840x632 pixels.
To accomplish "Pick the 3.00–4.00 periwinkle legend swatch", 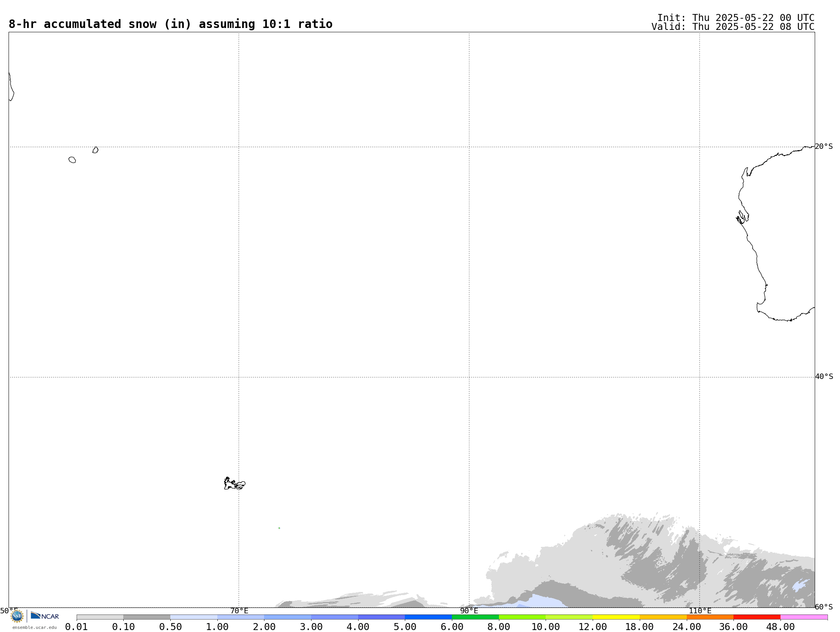I will coord(334,617).
